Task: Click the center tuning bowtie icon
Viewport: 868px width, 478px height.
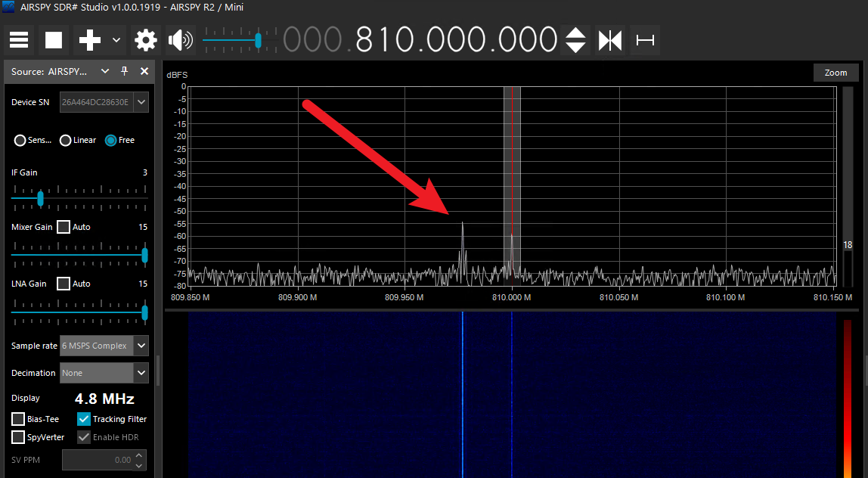Action: pyautogui.click(x=610, y=40)
